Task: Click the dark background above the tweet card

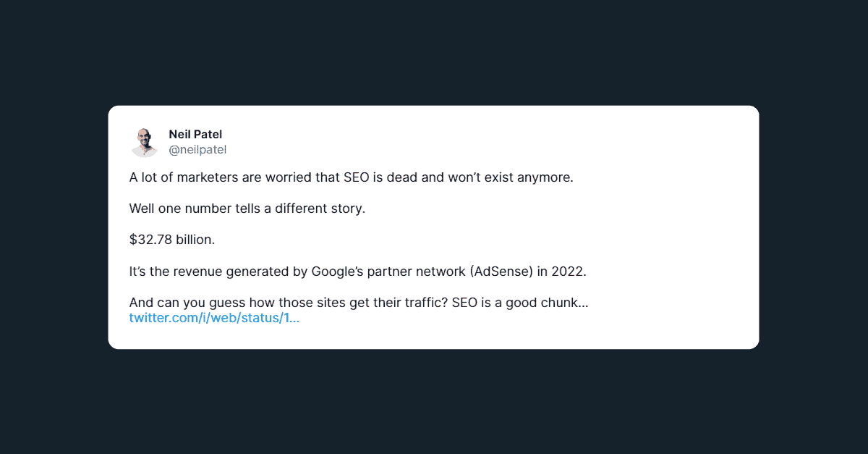Action: tap(434, 51)
